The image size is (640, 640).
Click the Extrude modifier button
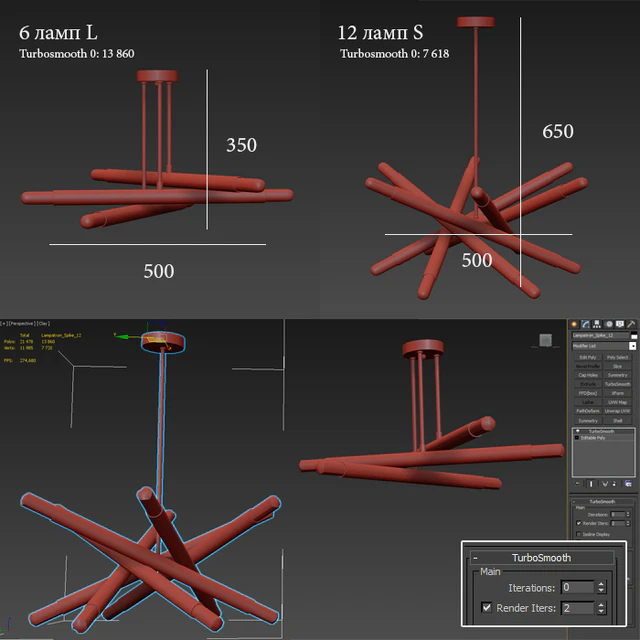pos(588,384)
